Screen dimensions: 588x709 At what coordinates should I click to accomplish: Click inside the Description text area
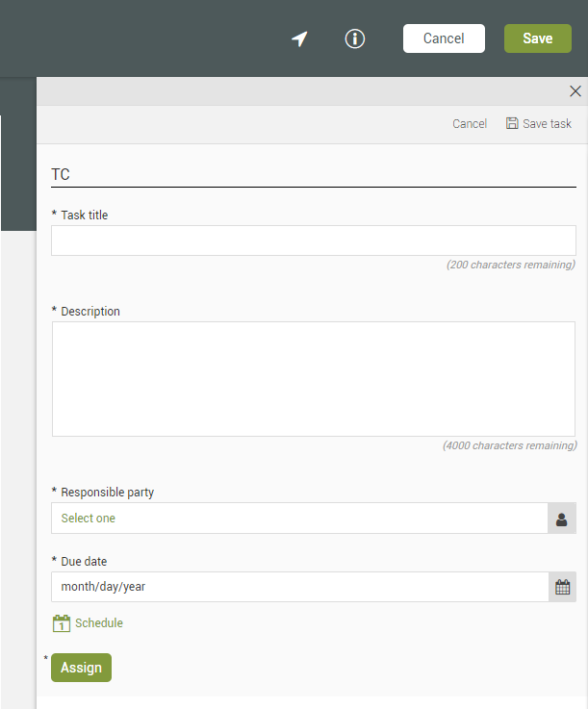313,379
